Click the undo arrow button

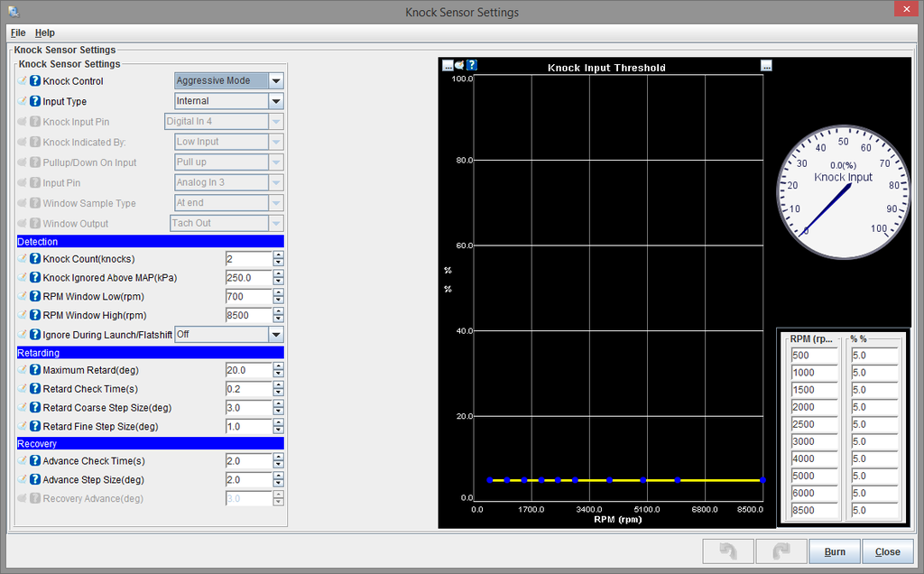click(727, 551)
